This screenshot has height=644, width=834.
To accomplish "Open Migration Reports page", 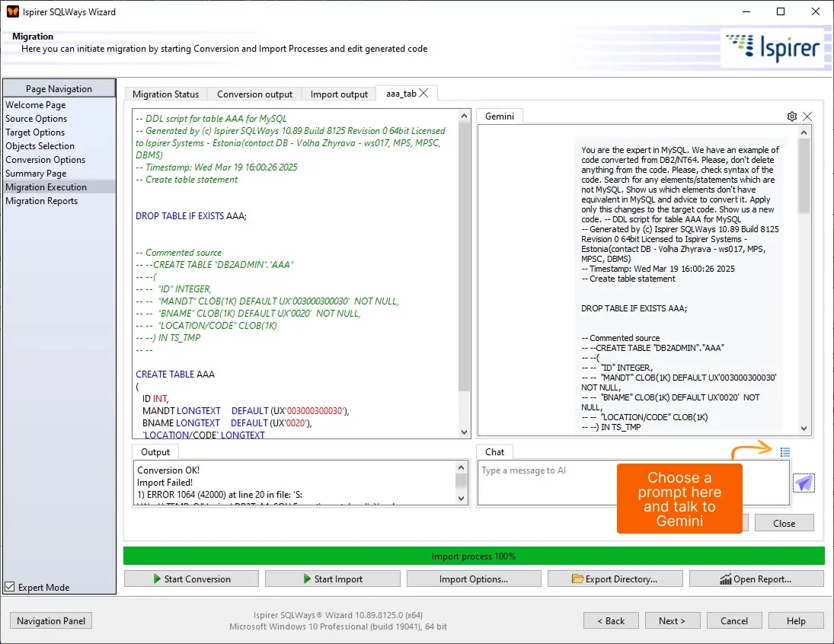I will pos(41,201).
